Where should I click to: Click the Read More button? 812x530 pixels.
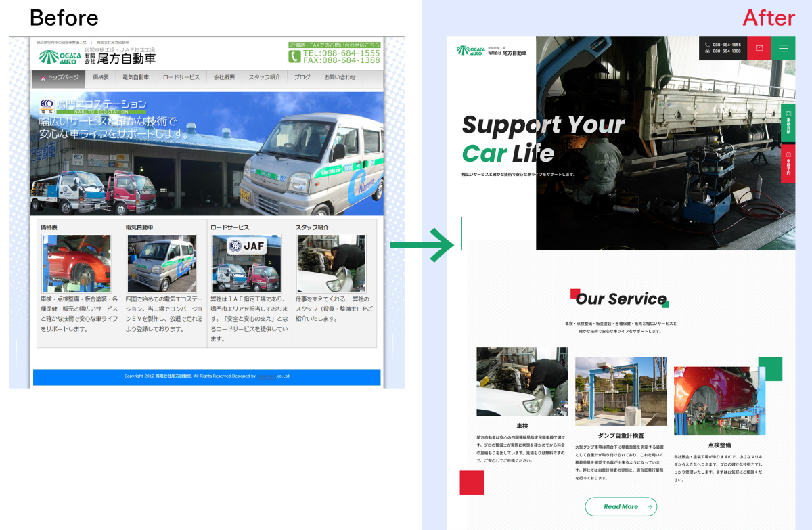(x=621, y=506)
